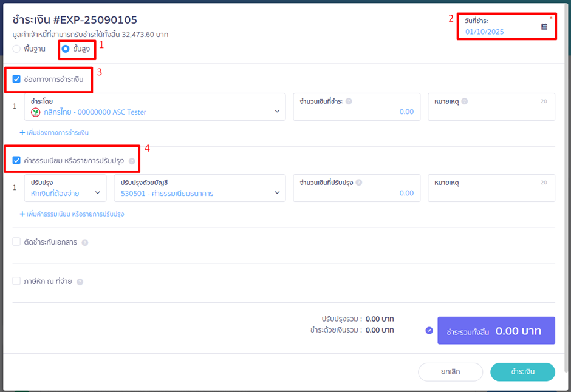Uncheck the ช่องทางการชำระเงin checkbox
Viewport: 571px width, 392px height.
click(16, 79)
